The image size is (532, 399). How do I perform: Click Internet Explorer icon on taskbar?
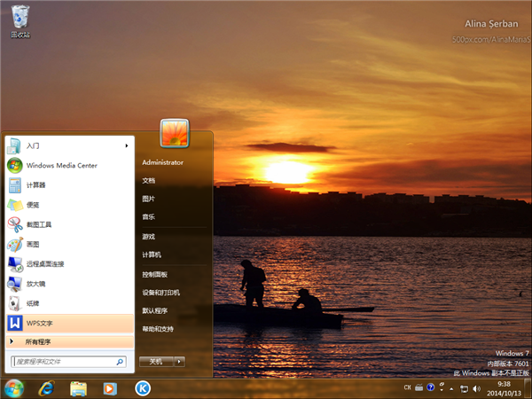click(x=46, y=387)
